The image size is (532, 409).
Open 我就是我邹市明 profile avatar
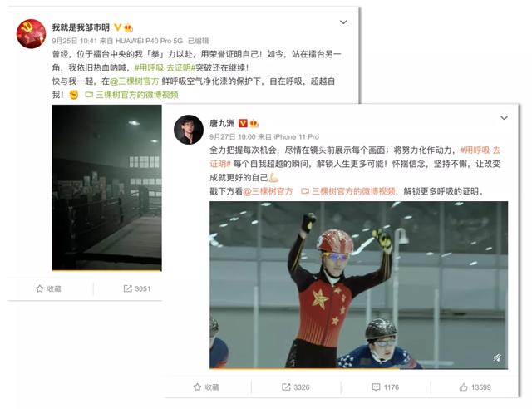[32, 33]
